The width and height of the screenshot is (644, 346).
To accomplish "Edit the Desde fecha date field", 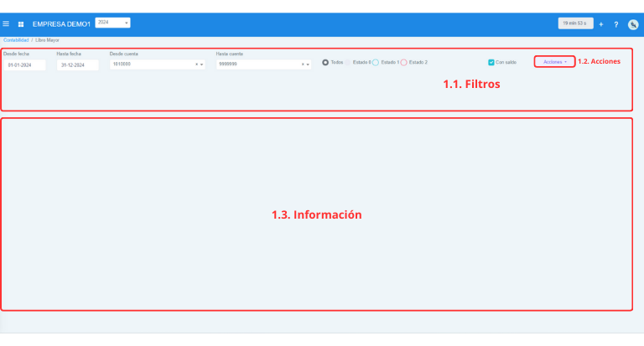I will 24,65.
